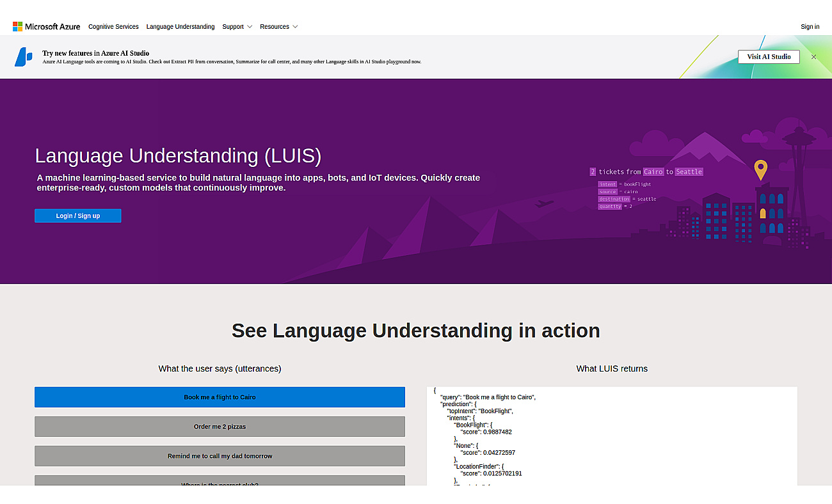Viewport: 832px width, 504px height.
Task: Click the Azure AI Studio banner icon
Action: click(x=24, y=56)
